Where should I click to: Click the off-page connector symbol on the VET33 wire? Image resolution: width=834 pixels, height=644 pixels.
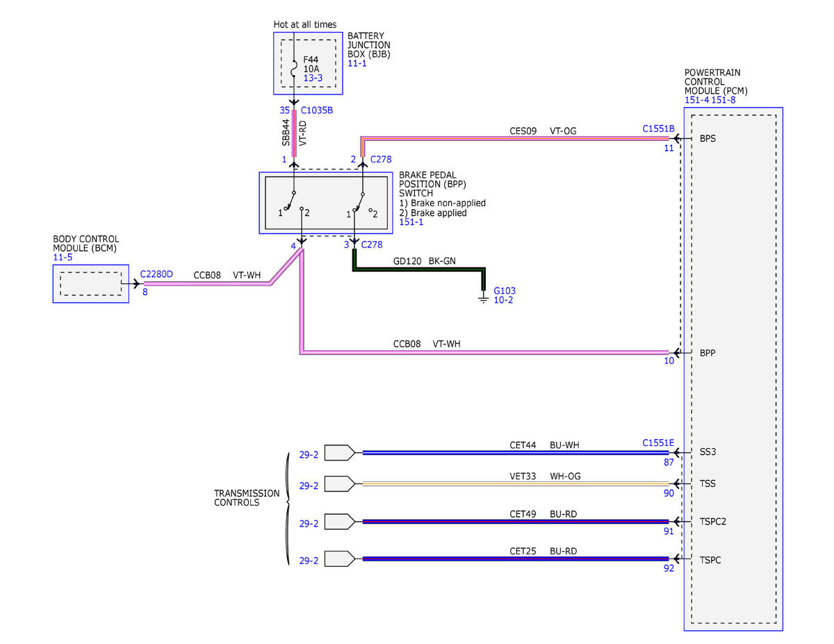click(x=341, y=484)
